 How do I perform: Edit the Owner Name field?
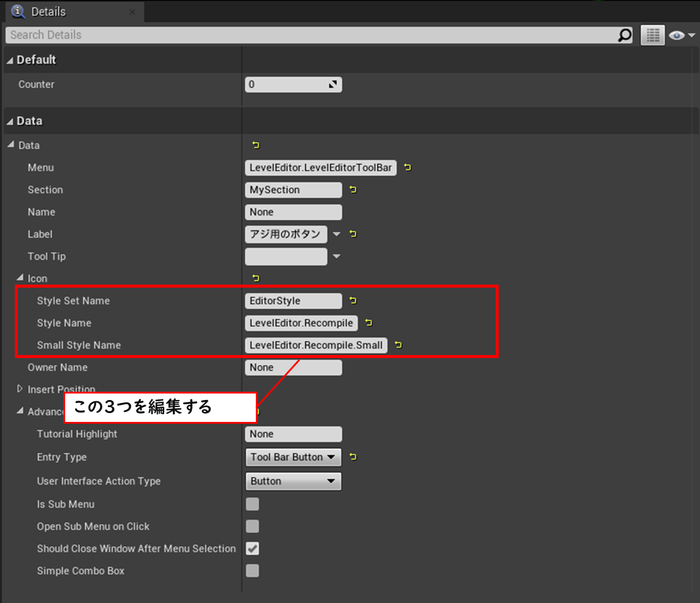293,367
